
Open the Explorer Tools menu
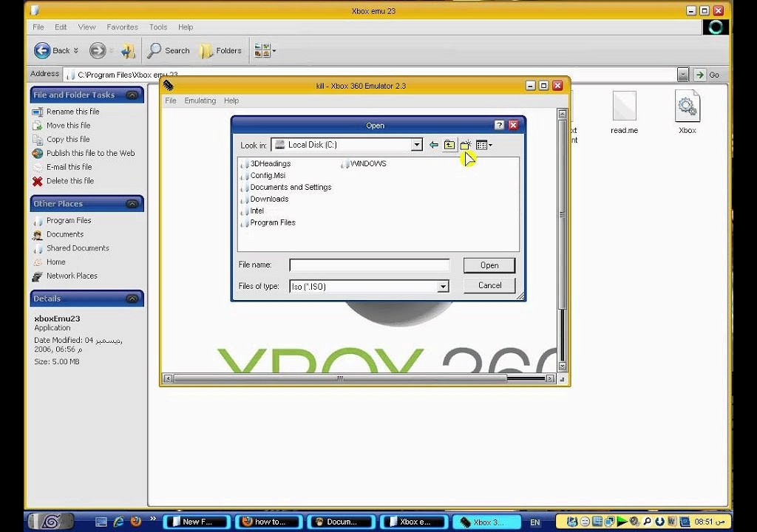coord(158,27)
